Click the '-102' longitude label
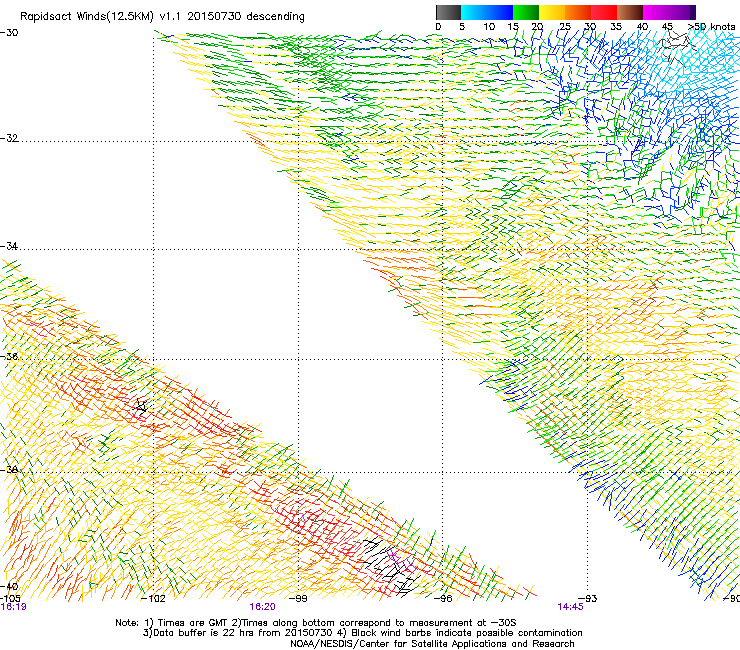 pos(153,599)
